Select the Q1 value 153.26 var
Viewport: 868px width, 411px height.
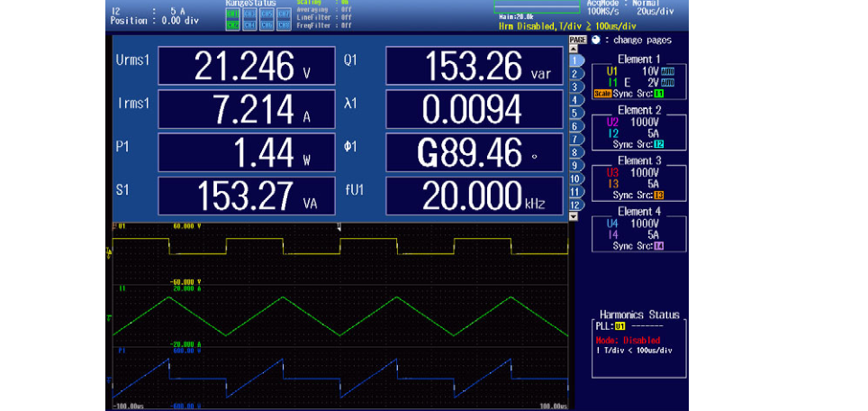tap(475, 66)
